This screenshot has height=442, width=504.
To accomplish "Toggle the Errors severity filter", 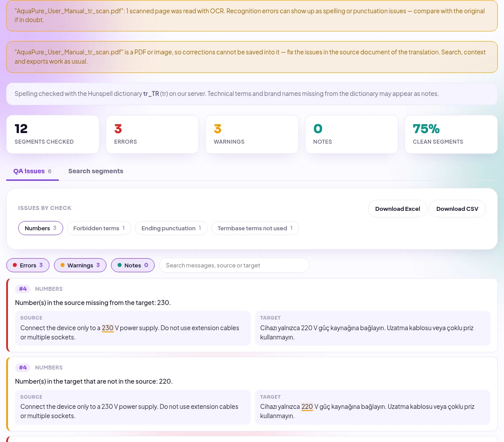I will click(28, 265).
